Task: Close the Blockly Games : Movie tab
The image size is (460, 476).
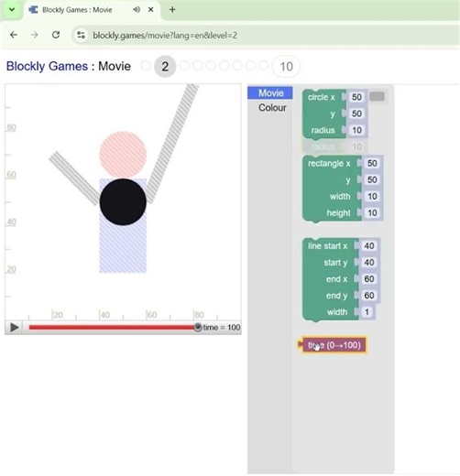Action: (x=150, y=10)
